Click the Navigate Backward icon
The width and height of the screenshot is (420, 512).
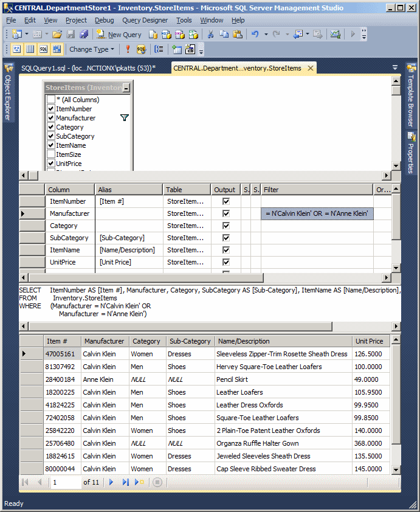click(298, 34)
